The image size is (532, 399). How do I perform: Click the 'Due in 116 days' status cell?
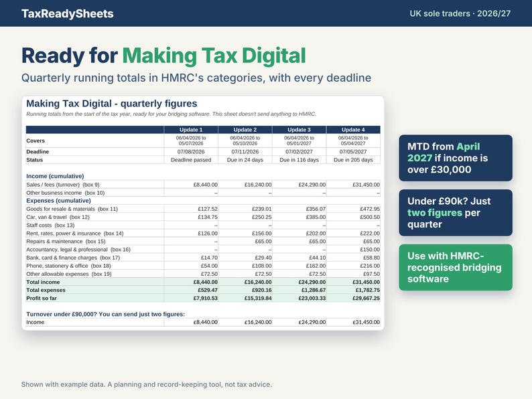(x=299, y=160)
